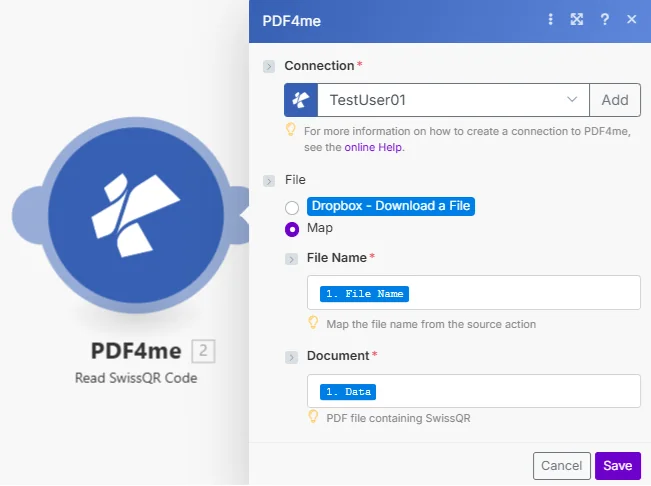Select the Map radio button
The height and width of the screenshot is (486, 651).
click(292, 229)
